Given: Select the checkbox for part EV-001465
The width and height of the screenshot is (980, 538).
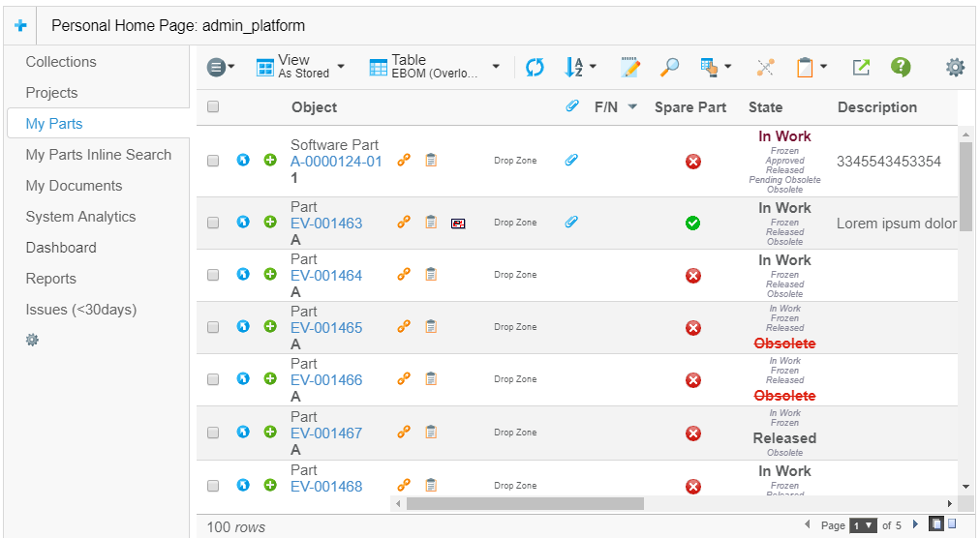Looking at the screenshot, I should point(213,327).
